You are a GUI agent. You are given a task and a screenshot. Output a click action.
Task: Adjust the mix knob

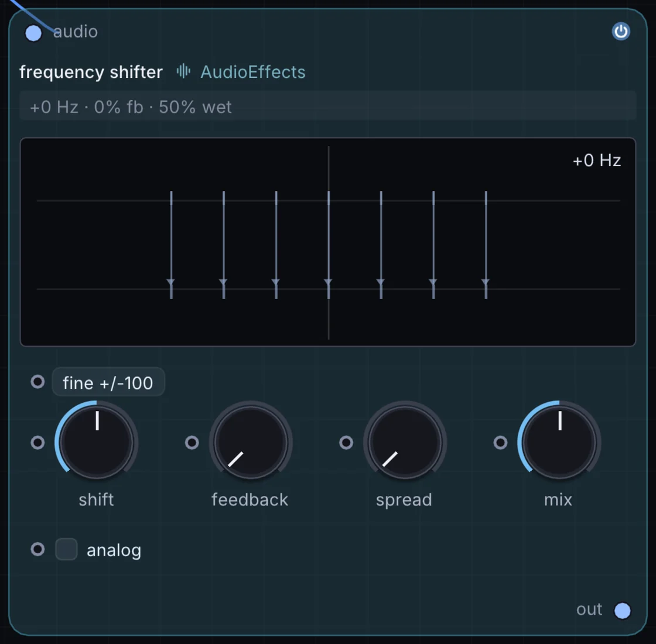click(559, 442)
